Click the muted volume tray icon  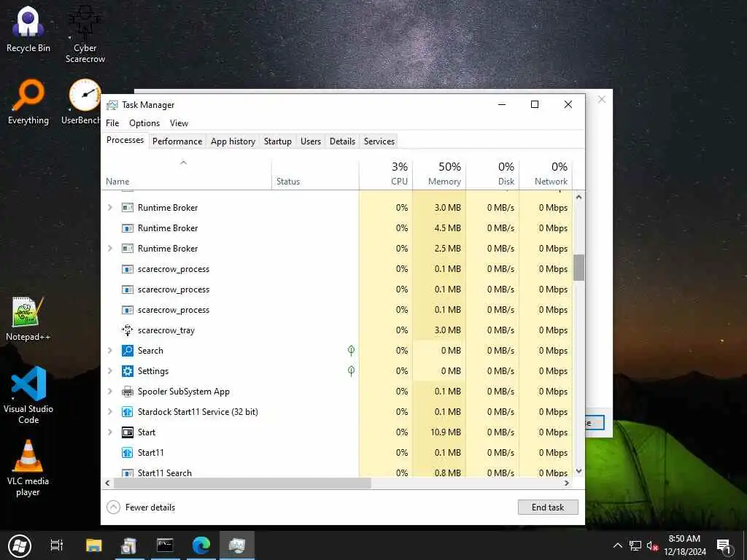point(652,545)
